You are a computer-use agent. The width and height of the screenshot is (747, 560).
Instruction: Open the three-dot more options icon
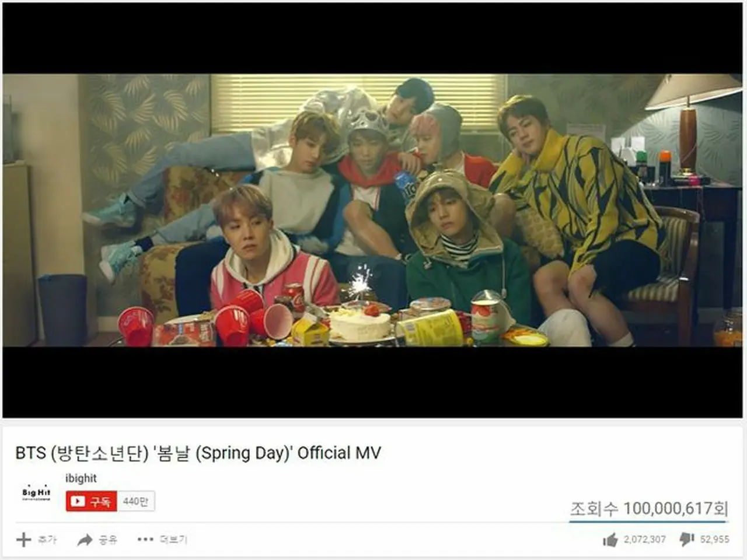[145, 539]
